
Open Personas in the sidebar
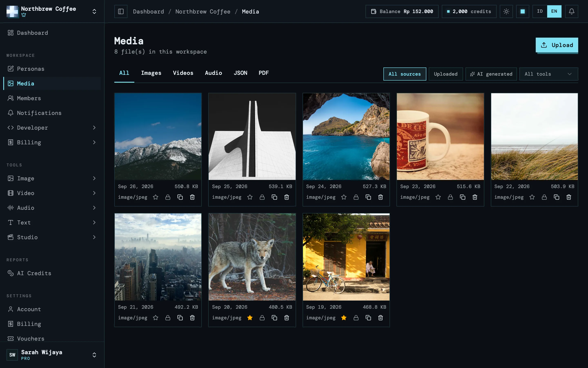[52, 69]
